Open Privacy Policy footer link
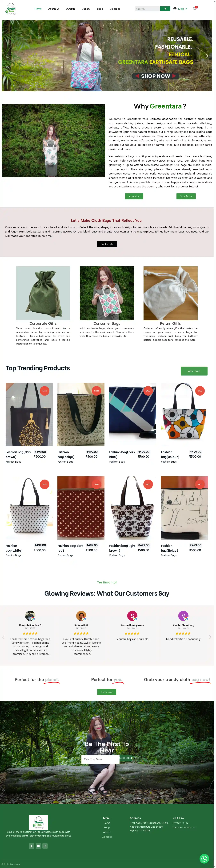Viewport: 216px width, 868px height. [x=180, y=823]
